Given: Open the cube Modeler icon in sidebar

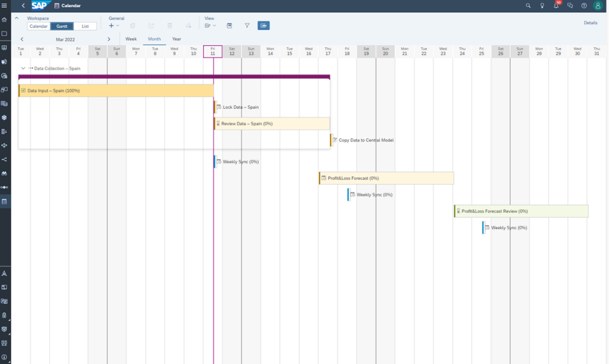Looking at the screenshot, I should click(5, 118).
